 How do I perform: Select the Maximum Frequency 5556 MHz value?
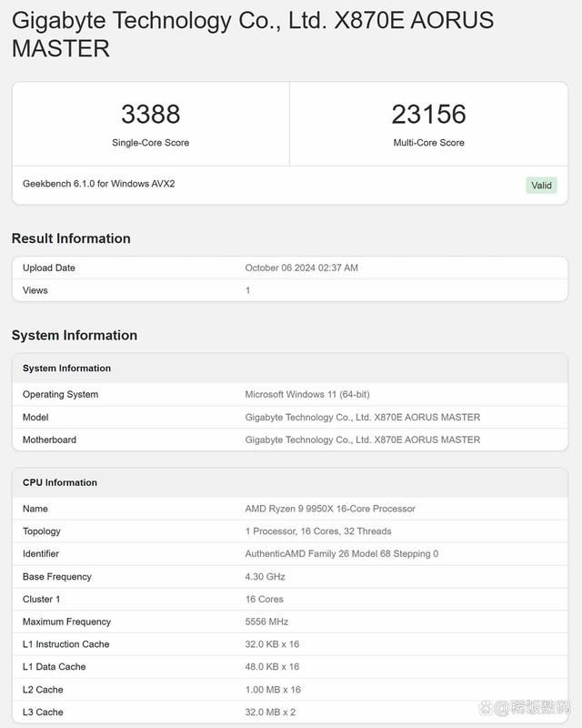click(266, 622)
